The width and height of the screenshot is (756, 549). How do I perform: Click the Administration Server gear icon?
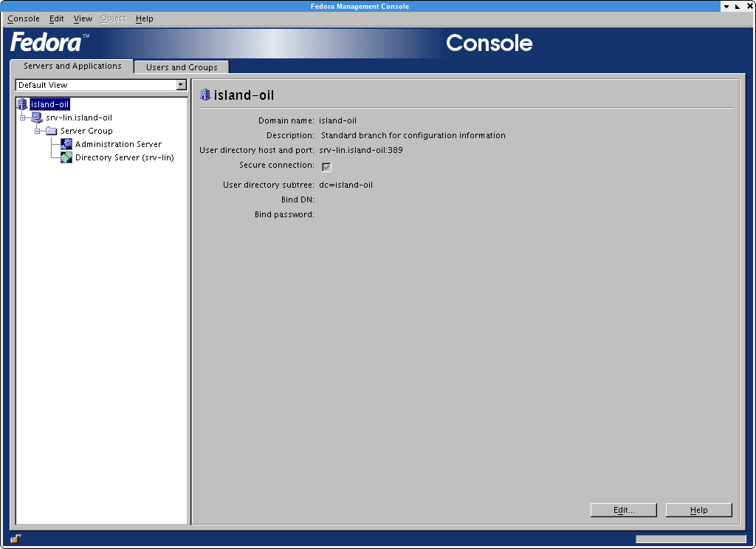click(x=66, y=144)
